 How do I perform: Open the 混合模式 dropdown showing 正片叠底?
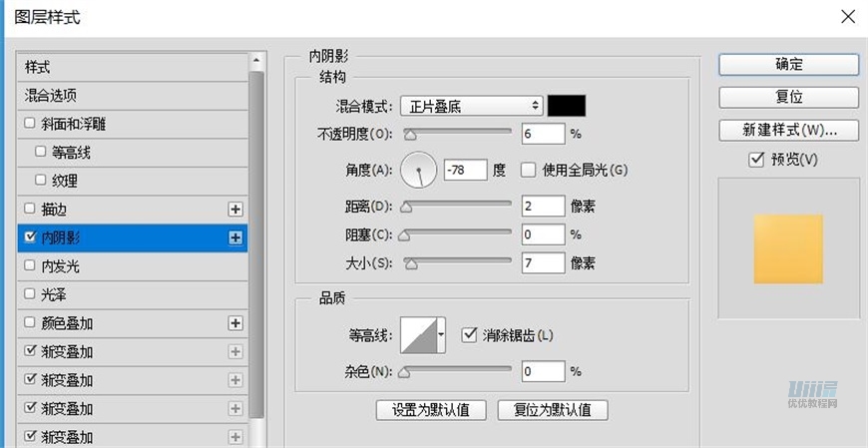[x=471, y=106]
